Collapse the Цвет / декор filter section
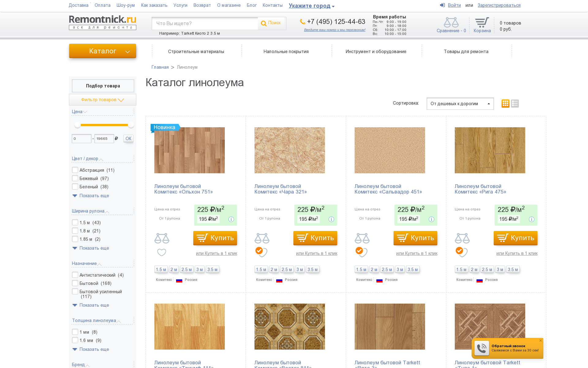The image size is (588, 368). (x=87, y=159)
